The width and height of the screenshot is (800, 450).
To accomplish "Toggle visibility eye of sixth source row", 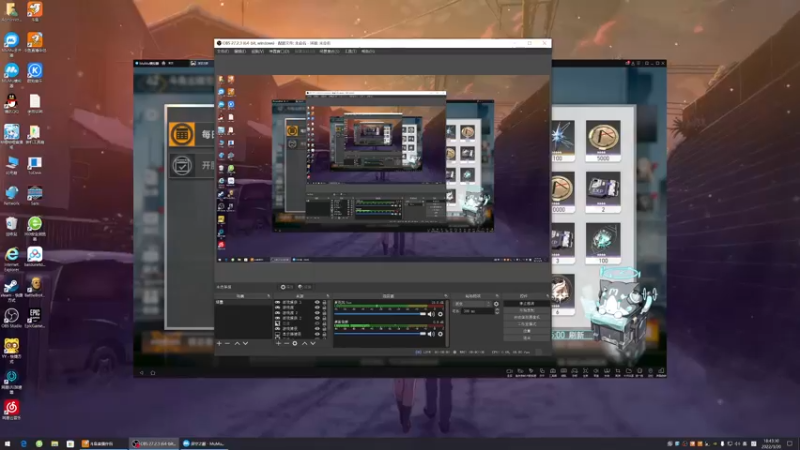I will coord(317,328).
